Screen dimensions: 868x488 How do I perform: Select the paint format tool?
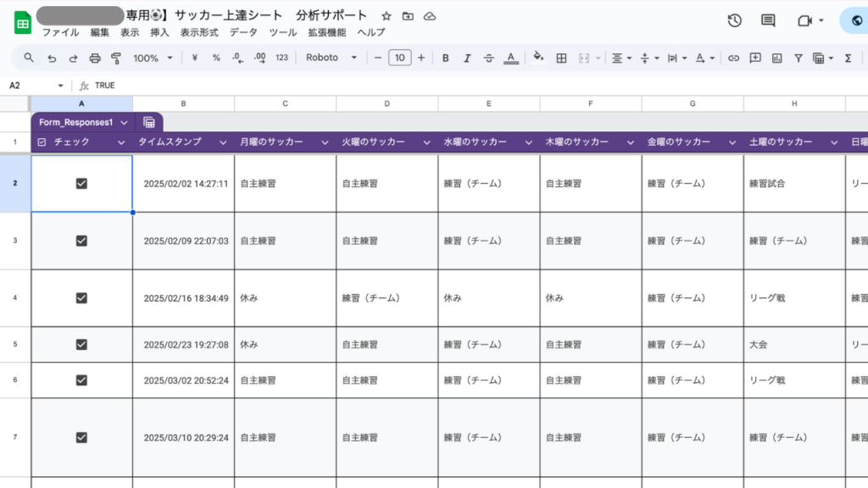coord(116,58)
